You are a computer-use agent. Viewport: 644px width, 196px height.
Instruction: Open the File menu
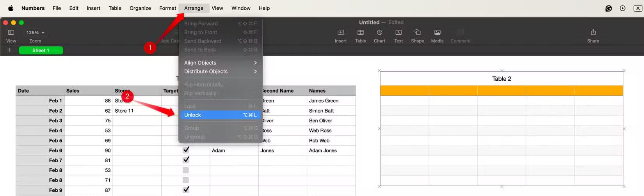point(57,8)
